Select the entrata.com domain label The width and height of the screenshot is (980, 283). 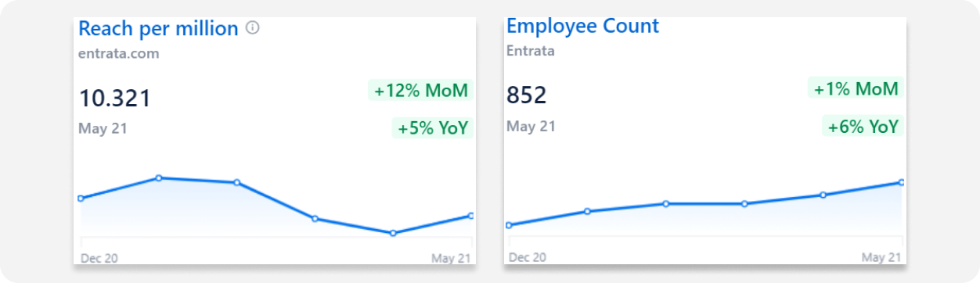[119, 54]
